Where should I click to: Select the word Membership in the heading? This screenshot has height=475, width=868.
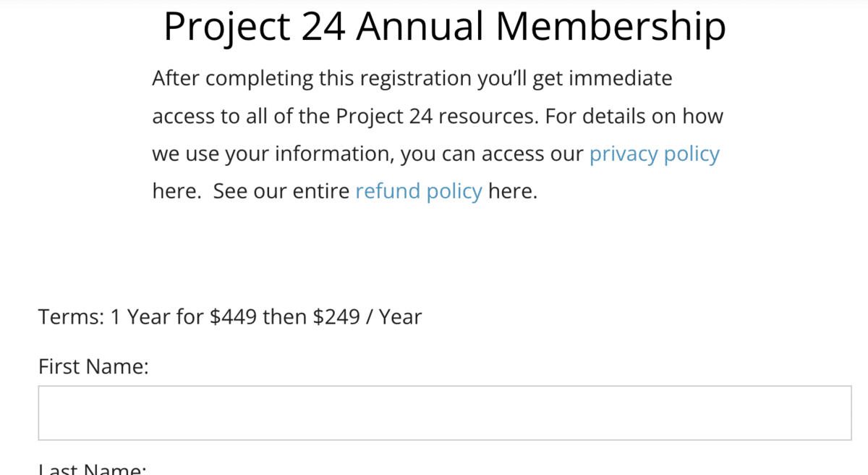[x=611, y=27]
